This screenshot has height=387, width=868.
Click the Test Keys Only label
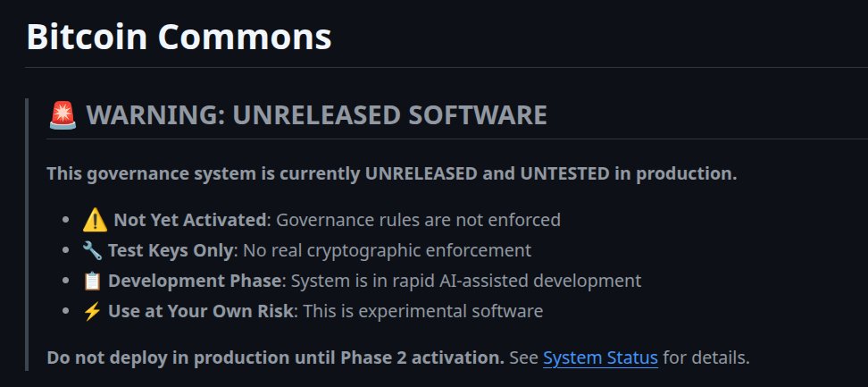[170, 251]
